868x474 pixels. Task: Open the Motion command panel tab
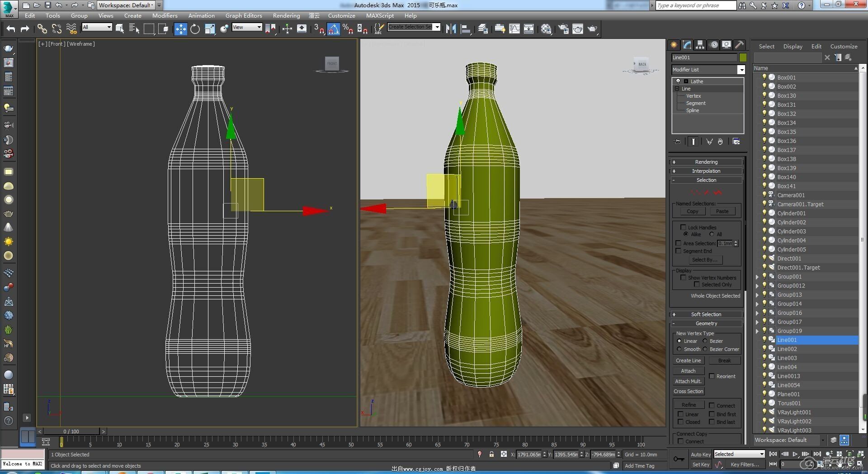713,45
